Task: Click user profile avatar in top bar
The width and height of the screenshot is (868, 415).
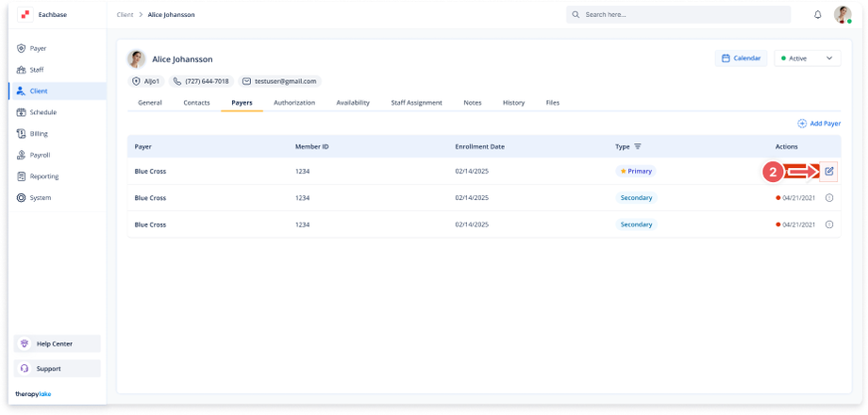Action: click(x=843, y=15)
